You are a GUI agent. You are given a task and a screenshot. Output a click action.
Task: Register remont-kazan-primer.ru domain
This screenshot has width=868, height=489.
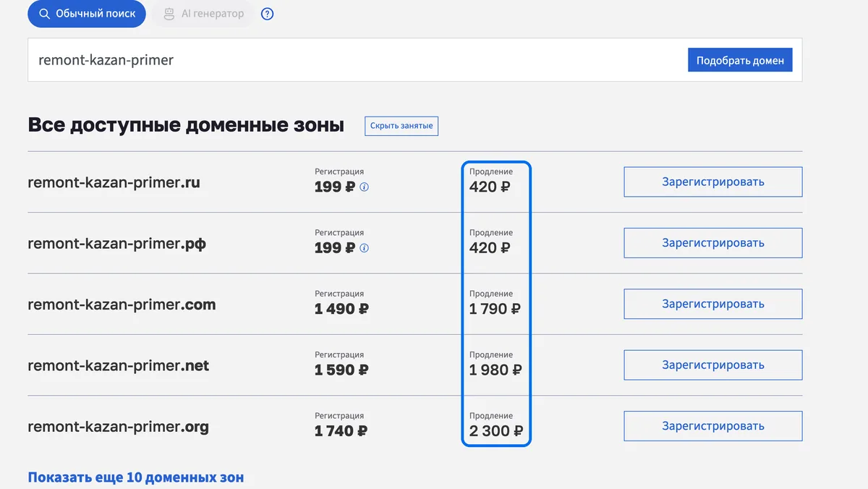pyautogui.click(x=713, y=182)
